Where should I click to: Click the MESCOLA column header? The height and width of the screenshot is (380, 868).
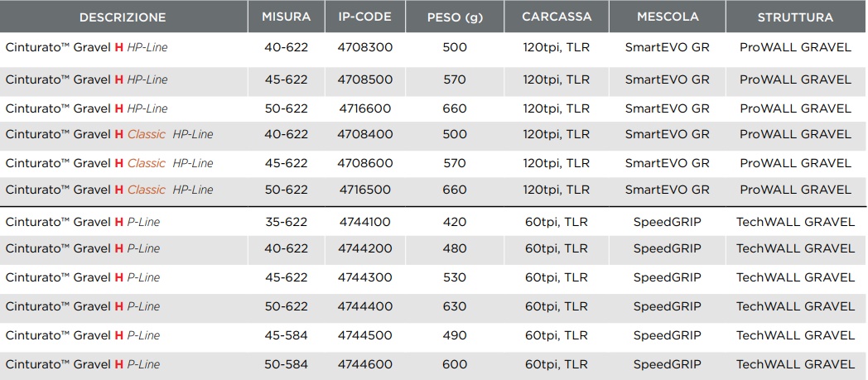point(667,17)
